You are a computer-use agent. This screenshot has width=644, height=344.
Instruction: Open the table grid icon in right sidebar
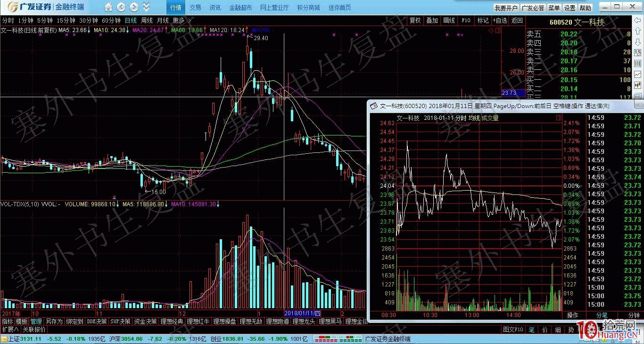pos(638,64)
